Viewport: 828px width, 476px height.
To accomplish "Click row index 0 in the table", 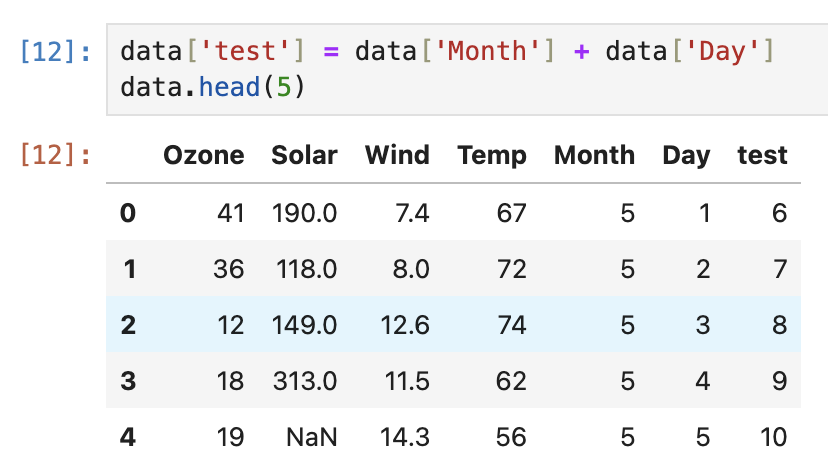I will [128, 213].
